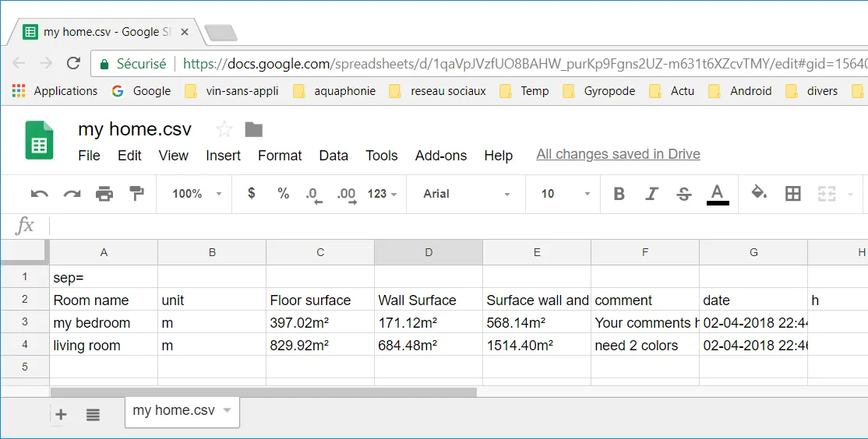Close the my home.csv browser tab
This screenshot has height=439, width=868.
pyautogui.click(x=185, y=32)
